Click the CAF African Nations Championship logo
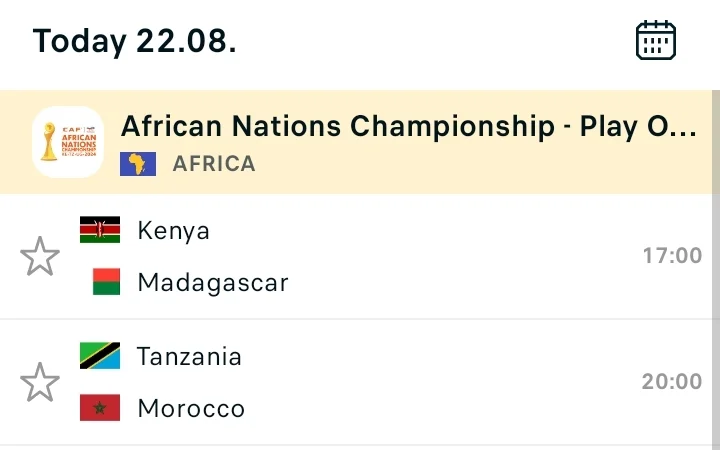 click(x=68, y=142)
